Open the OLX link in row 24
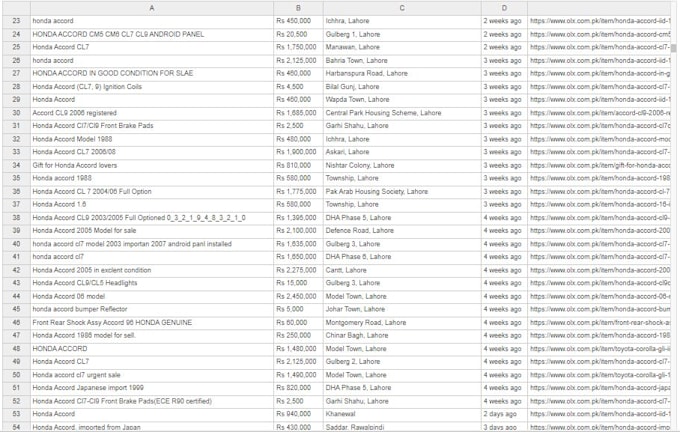 [599, 34]
